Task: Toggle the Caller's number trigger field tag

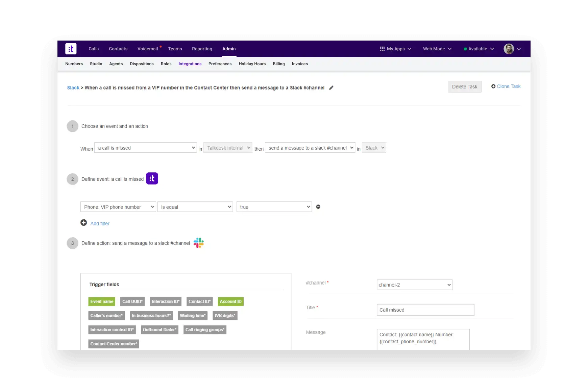Action: click(106, 316)
